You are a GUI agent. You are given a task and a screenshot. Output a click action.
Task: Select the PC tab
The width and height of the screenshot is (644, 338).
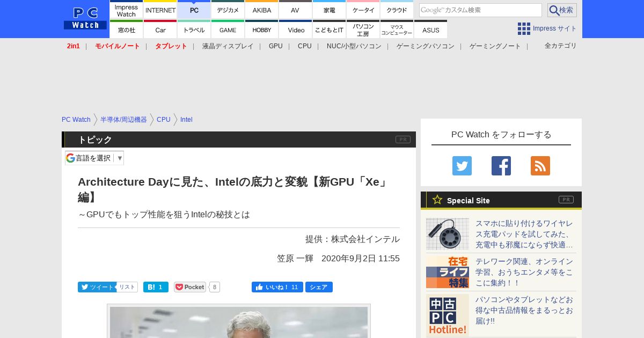[194, 9]
